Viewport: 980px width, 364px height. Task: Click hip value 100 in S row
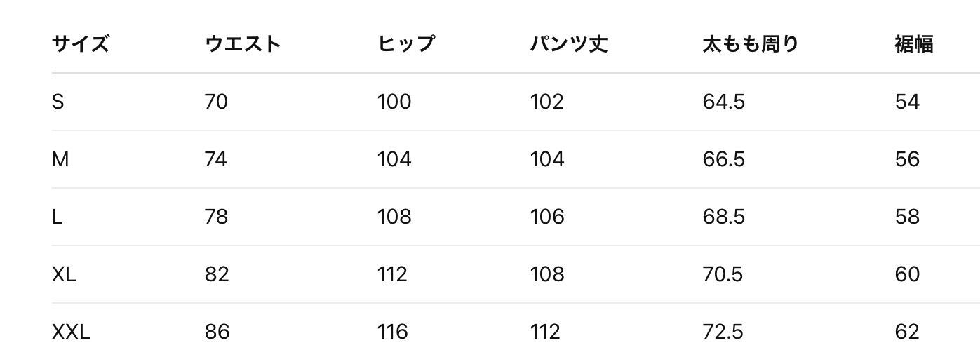point(394,102)
